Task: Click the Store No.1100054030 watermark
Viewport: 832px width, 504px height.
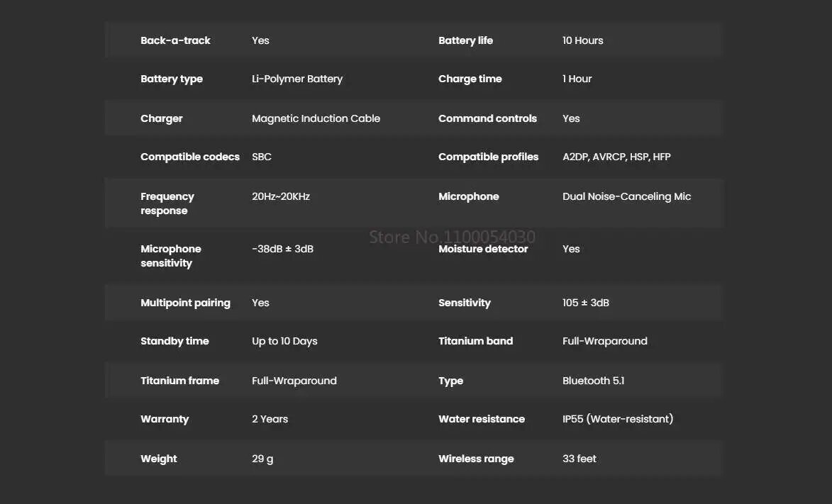Action: pyautogui.click(x=452, y=237)
